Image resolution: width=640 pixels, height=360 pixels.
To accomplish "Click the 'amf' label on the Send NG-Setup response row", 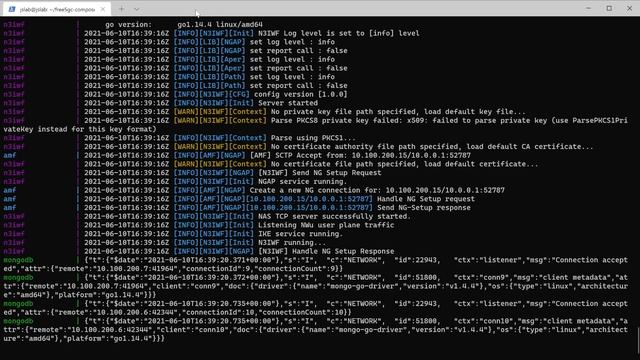I will 10,208.
